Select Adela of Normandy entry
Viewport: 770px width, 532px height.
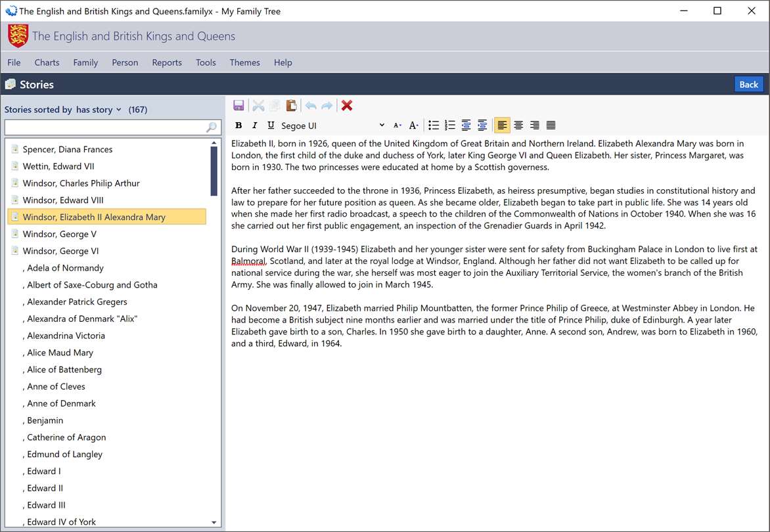click(x=106, y=268)
